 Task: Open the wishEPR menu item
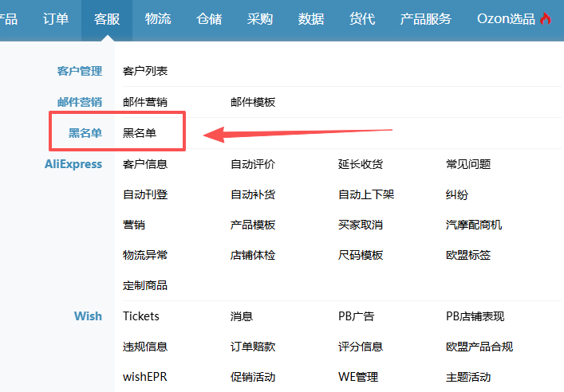click(145, 377)
